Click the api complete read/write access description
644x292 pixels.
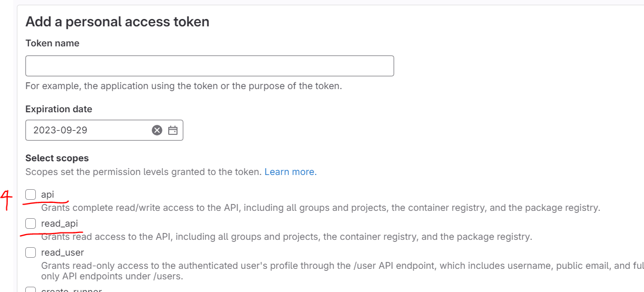tap(320, 208)
